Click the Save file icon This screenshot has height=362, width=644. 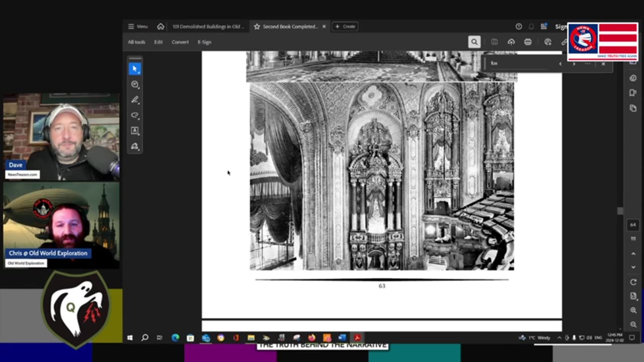(495, 42)
